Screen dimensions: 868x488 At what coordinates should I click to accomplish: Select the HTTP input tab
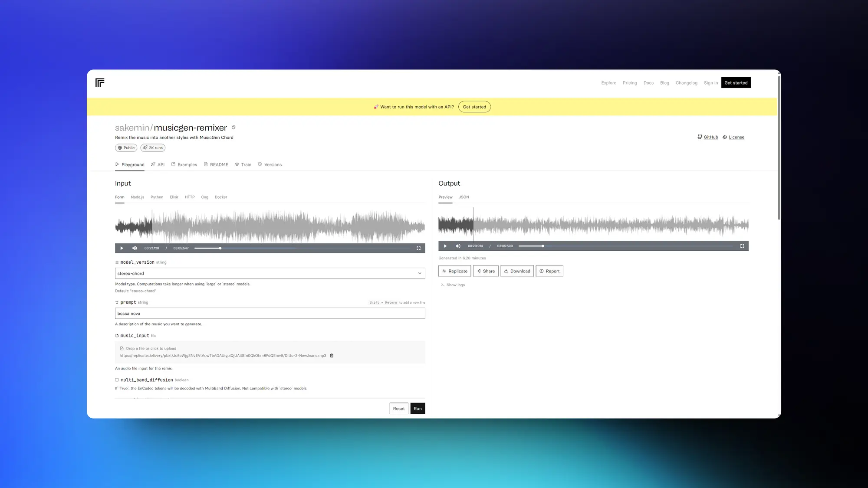[x=190, y=197]
